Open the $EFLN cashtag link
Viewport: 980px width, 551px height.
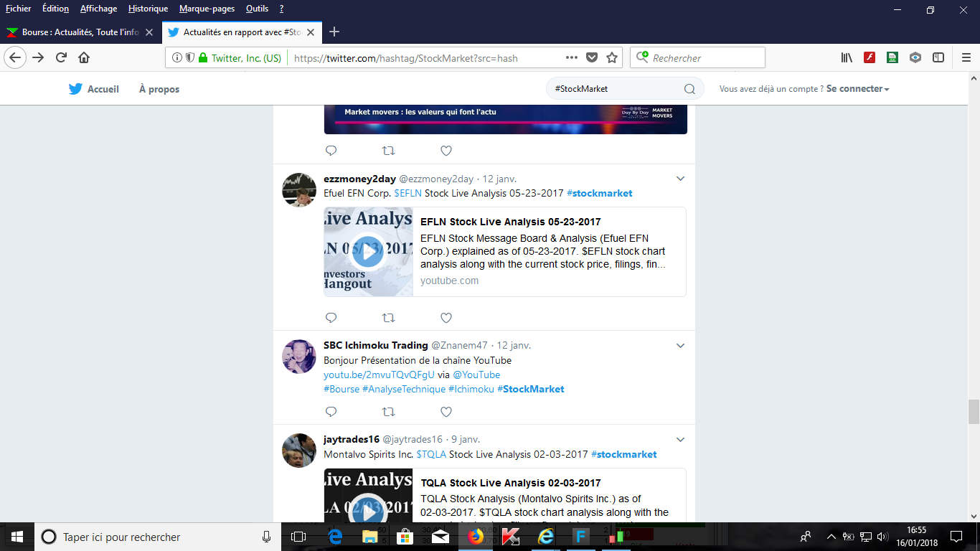pyautogui.click(x=407, y=193)
